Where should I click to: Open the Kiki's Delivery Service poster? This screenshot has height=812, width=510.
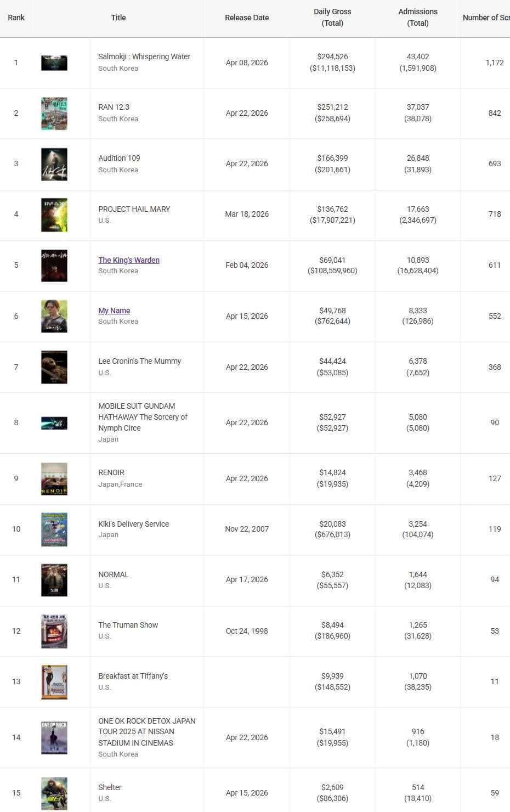pyautogui.click(x=54, y=529)
